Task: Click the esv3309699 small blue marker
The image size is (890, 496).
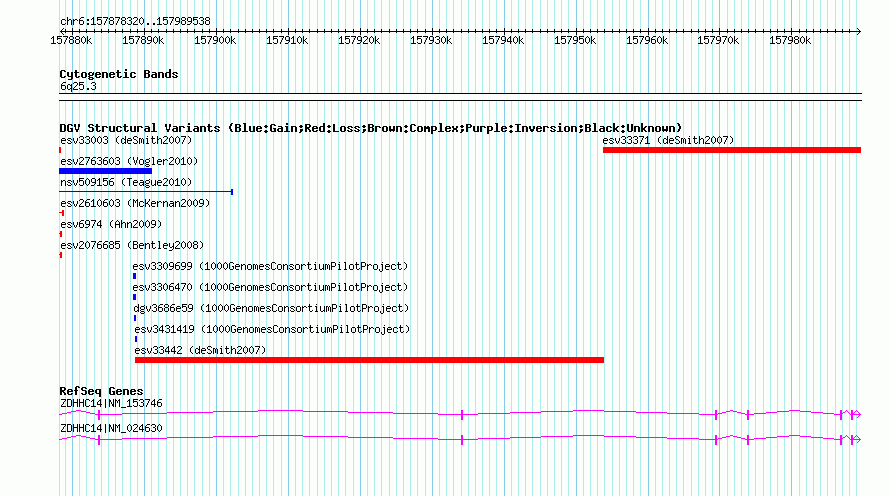Action: click(135, 276)
